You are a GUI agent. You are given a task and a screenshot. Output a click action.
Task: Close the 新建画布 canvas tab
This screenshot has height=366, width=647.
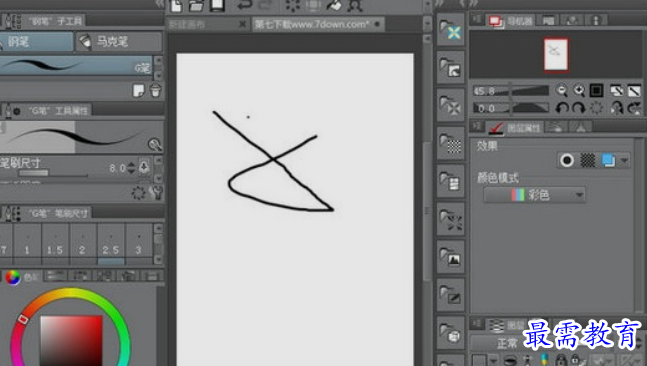242,25
